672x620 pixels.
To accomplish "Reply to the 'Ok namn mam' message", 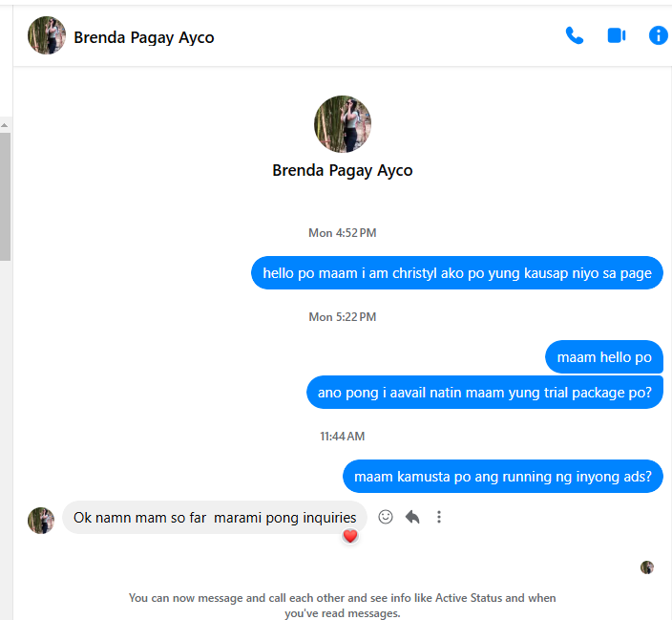I will [x=412, y=517].
